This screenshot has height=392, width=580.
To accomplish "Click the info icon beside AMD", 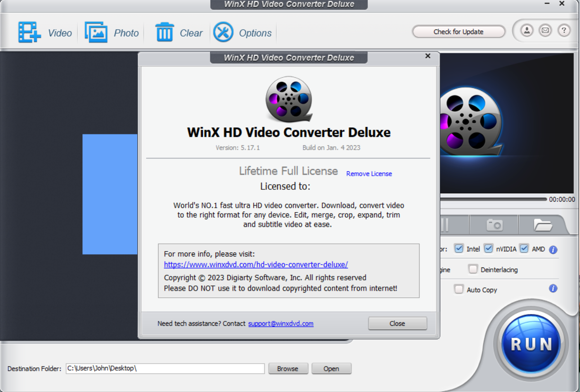I will [553, 249].
